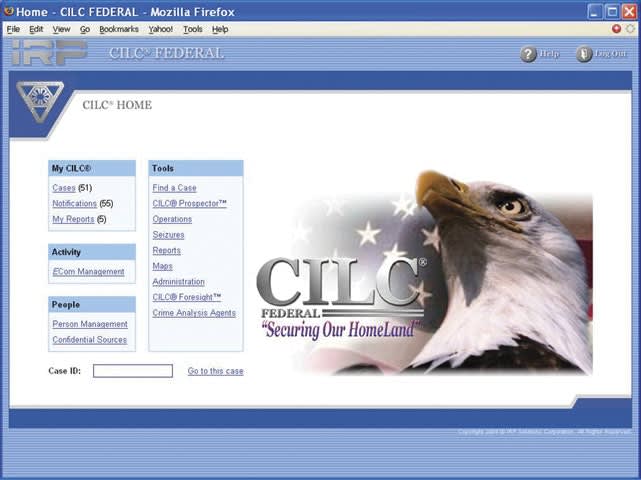641x480 pixels.
Task: Minimize the Firefox window
Action: coord(595,11)
